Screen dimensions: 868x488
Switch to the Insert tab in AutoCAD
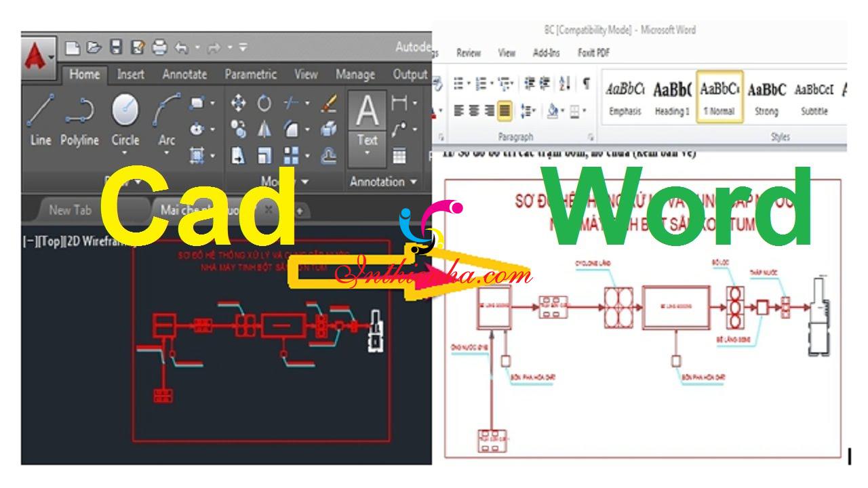point(130,75)
